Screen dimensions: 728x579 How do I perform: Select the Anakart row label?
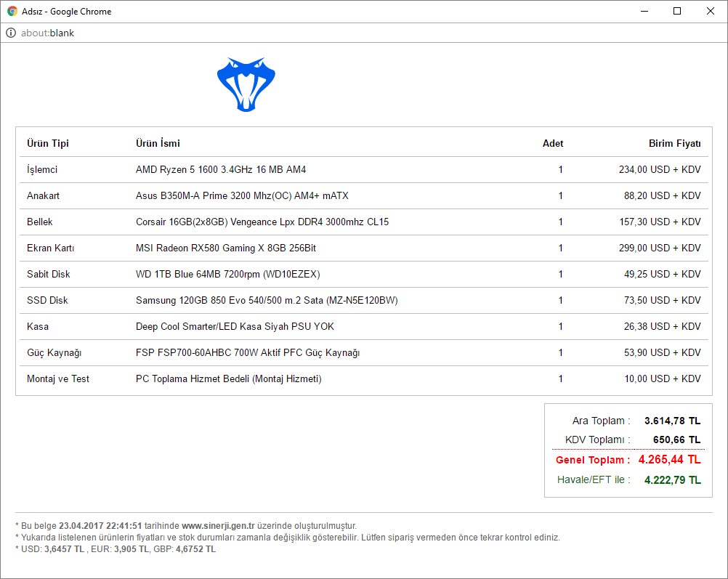click(43, 195)
